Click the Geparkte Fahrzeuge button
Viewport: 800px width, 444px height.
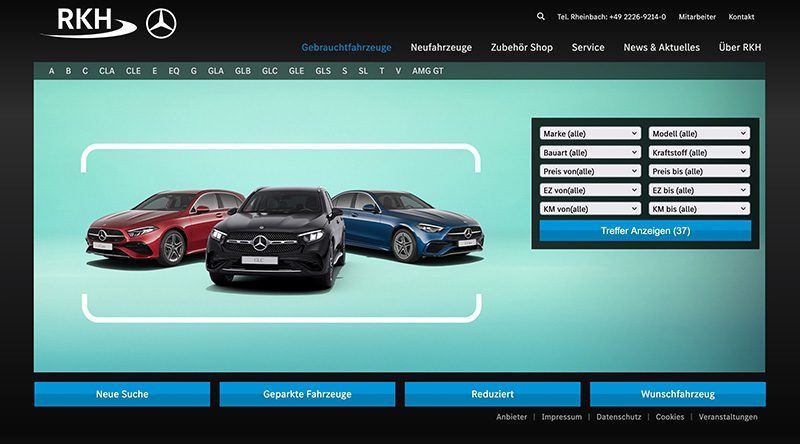(307, 394)
